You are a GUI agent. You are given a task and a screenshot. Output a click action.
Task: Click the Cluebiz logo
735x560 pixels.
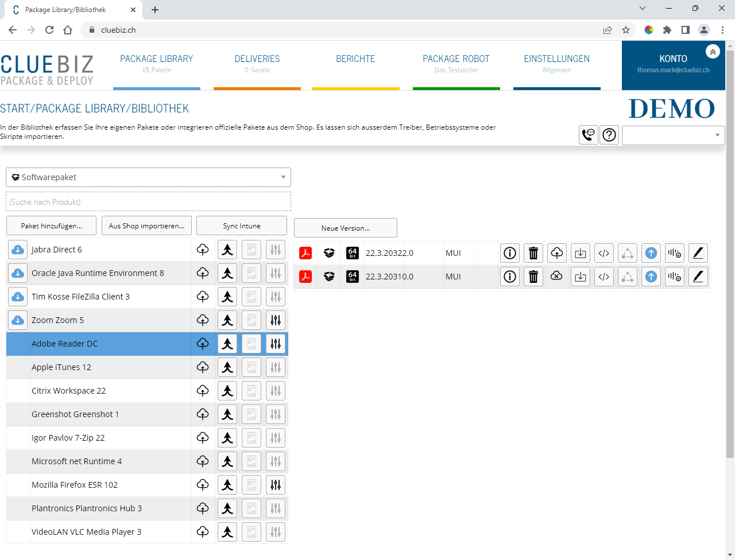point(47,70)
